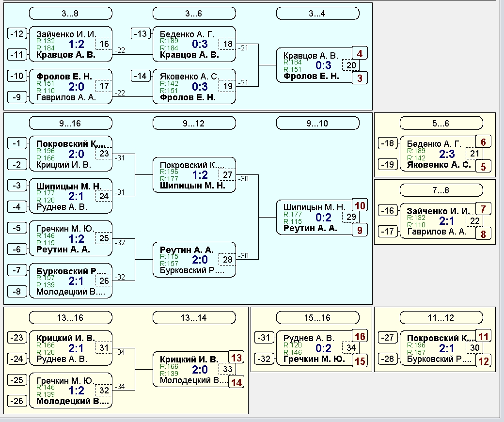
Task: Select the dashed match number 29 box
Action: click(351, 217)
